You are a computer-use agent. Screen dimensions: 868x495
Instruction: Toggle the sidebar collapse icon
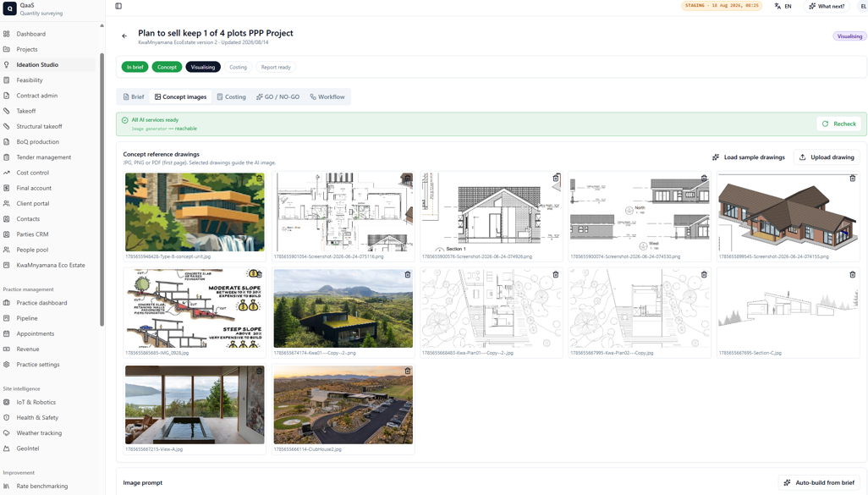(x=118, y=6)
